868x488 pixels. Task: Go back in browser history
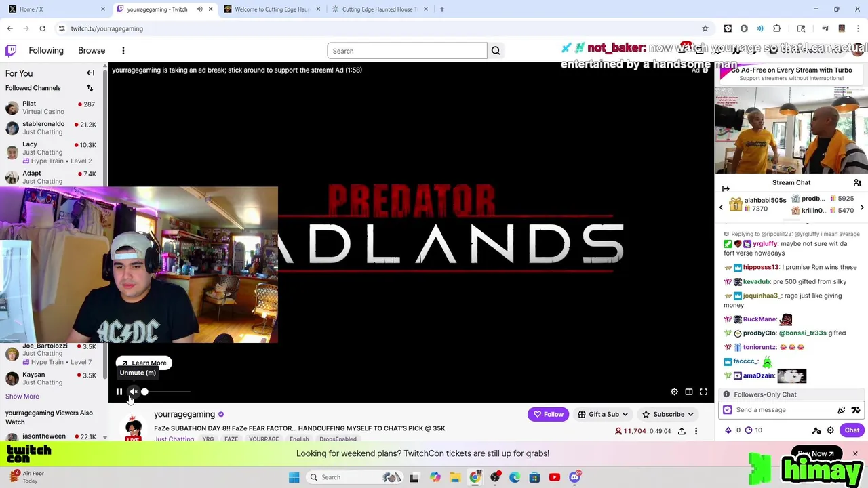(x=9, y=28)
